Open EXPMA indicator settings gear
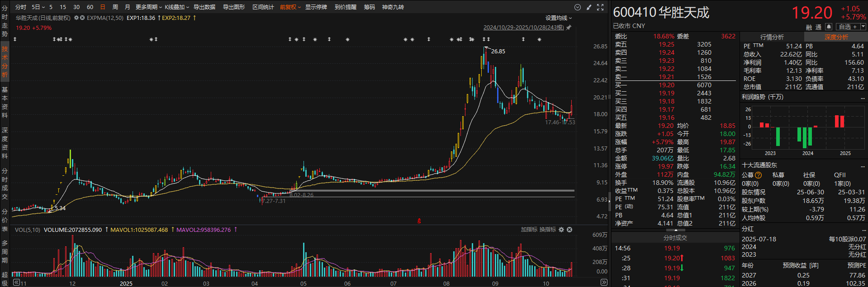The image size is (868, 287). (x=76, y=18)
